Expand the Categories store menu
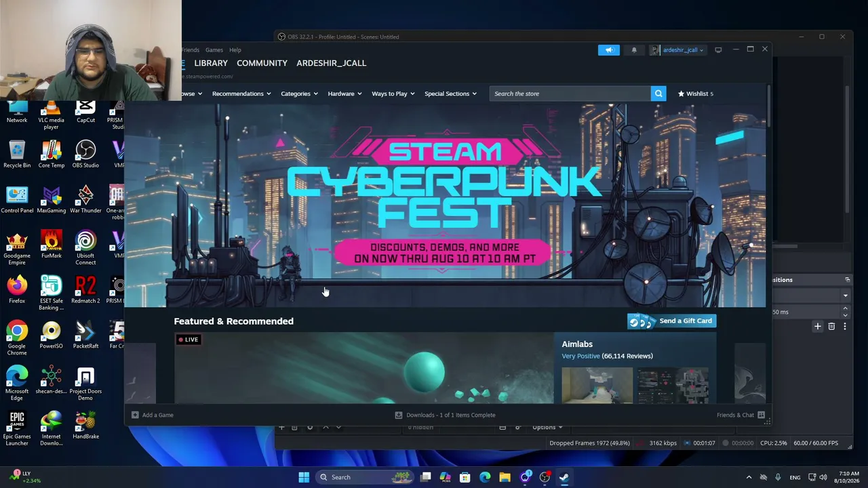The height and width of the screenshot is (488, 868). 299,94
